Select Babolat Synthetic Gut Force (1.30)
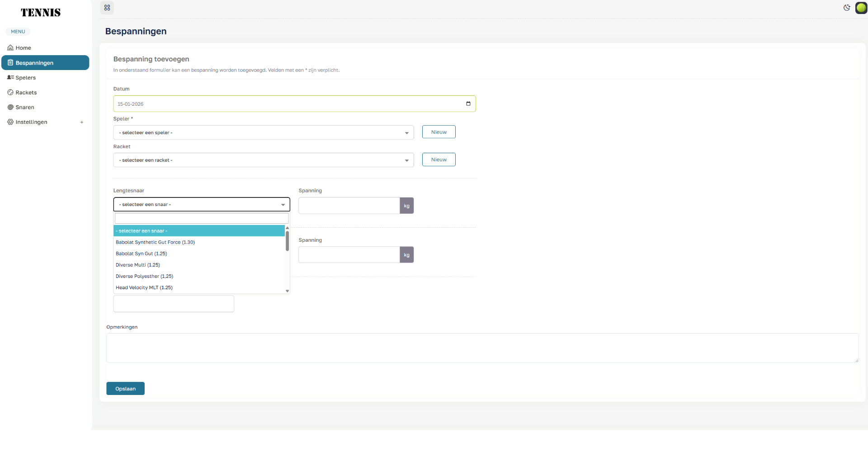This screenshot has width=868, height=451. click(155, 243)
